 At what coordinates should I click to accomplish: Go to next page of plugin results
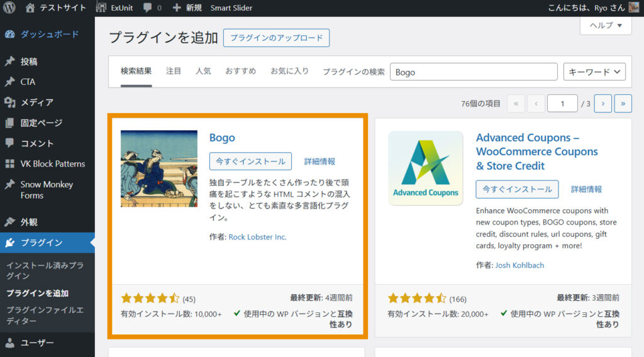tap(602, 103)
